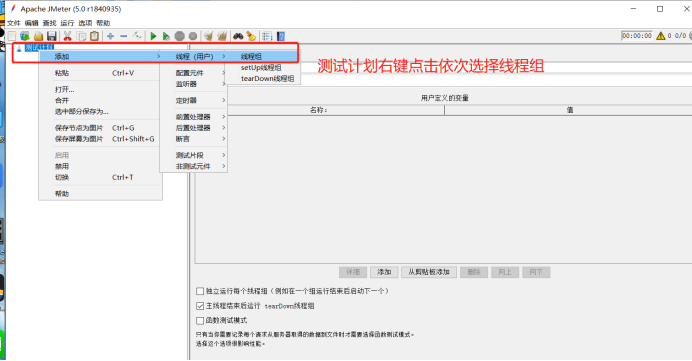Expand the 定时器 submenu
The height and width of the screenshot is (361, 692).
pyautogui.click(x=194, y=101)
